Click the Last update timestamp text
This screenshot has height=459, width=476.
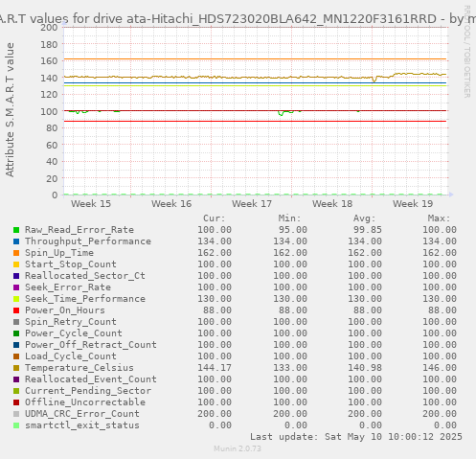tap(356, 437)
